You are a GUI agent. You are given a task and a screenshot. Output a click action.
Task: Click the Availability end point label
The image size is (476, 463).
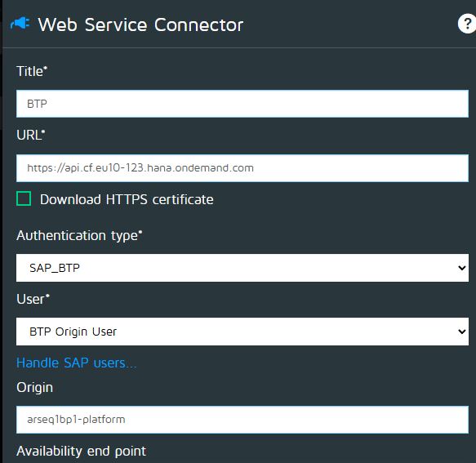pyautogui.click(x=82, y=451)
